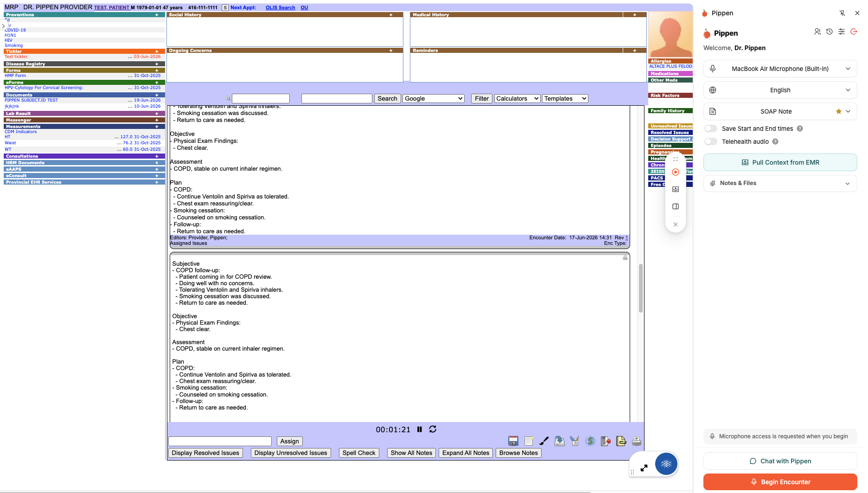Click the Assign button
The image size is (868, 493).
click(289, 441)
